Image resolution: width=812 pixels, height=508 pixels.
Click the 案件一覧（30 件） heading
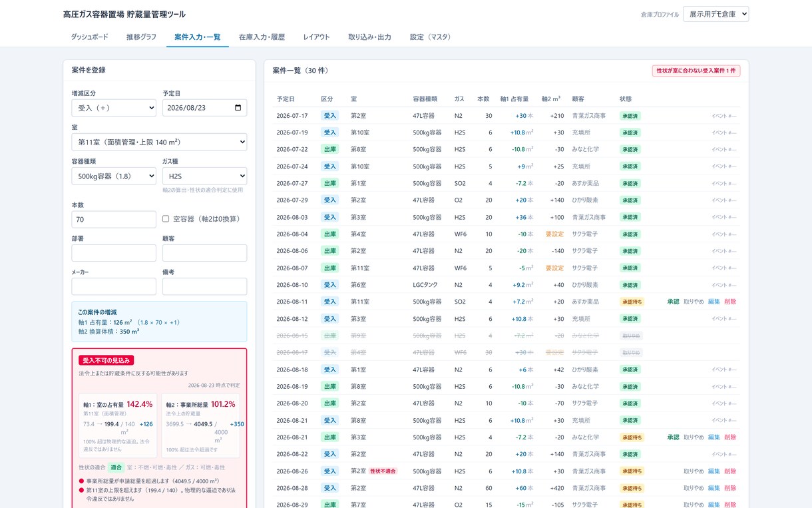coord(301,71)
